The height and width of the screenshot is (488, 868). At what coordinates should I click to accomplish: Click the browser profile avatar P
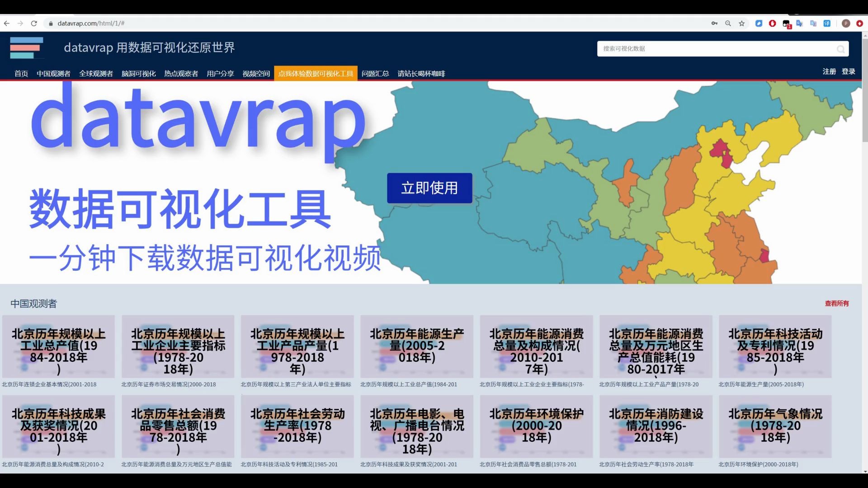[x=845, y=23]
